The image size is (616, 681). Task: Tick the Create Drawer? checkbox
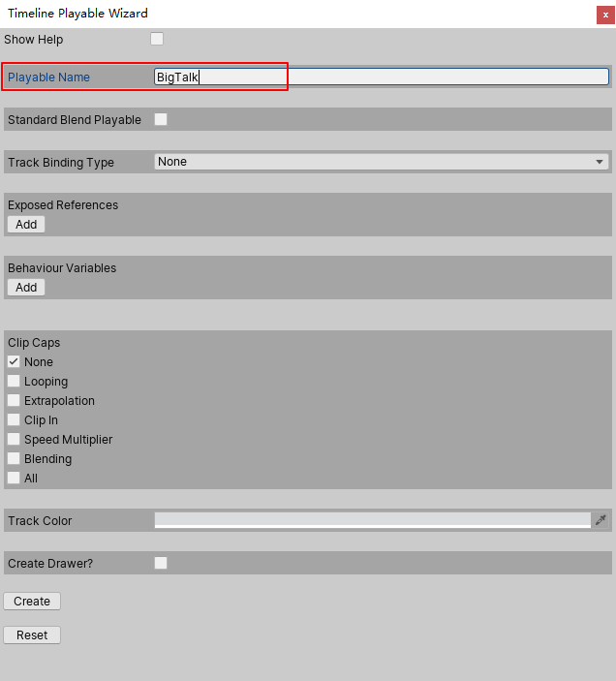[161, 563]
